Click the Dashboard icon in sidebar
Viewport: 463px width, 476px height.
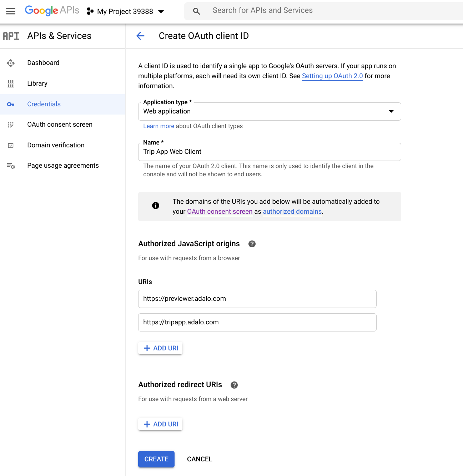(11, 63)
